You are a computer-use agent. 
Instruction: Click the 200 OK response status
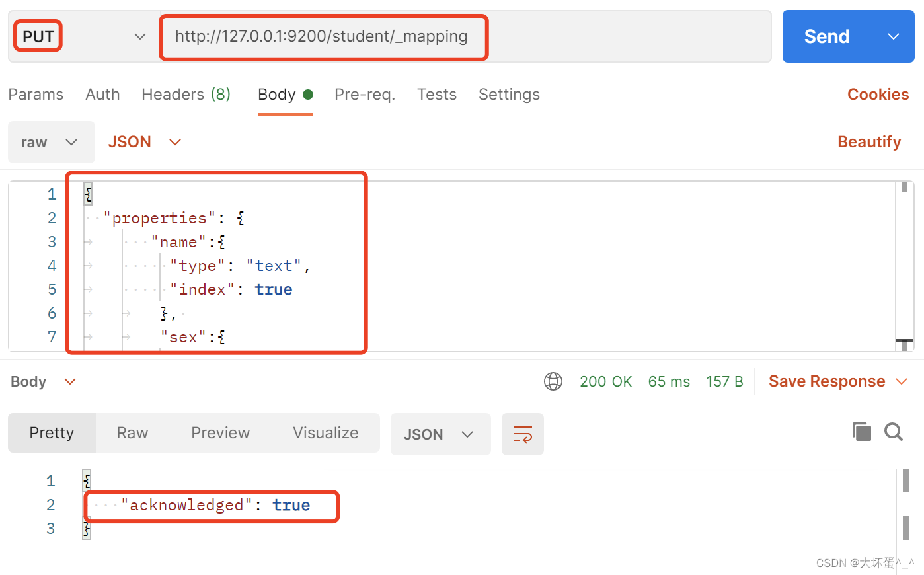click(x=605, y=381)
